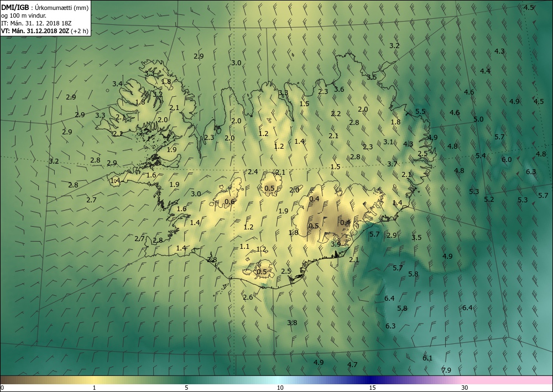This screenshot has height=392, width=553.
Task: Click the 3.6 value on the north coast
Action: tap(339, 89)
